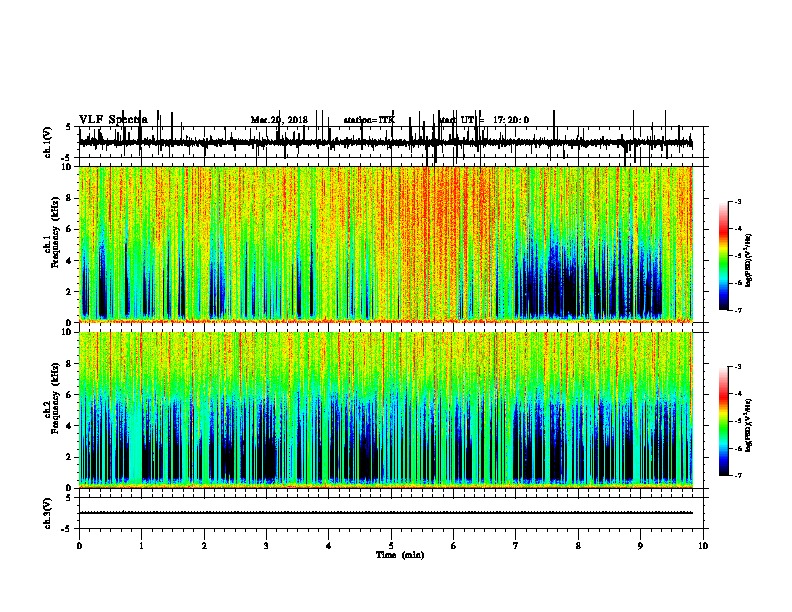
Task: Select the start UT time "17:20:0"
Action: [x=511, y=120]
